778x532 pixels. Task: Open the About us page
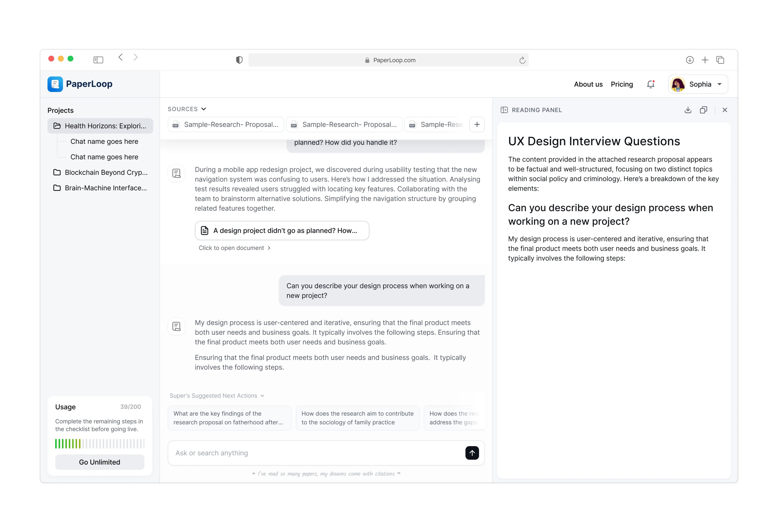(x=588, y=84)
